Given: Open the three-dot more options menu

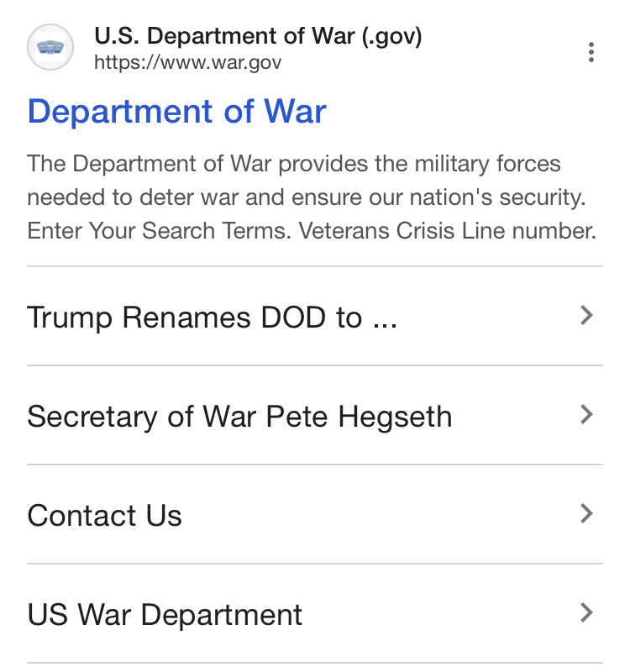Looking at the screenshot, I should [591, 52].
